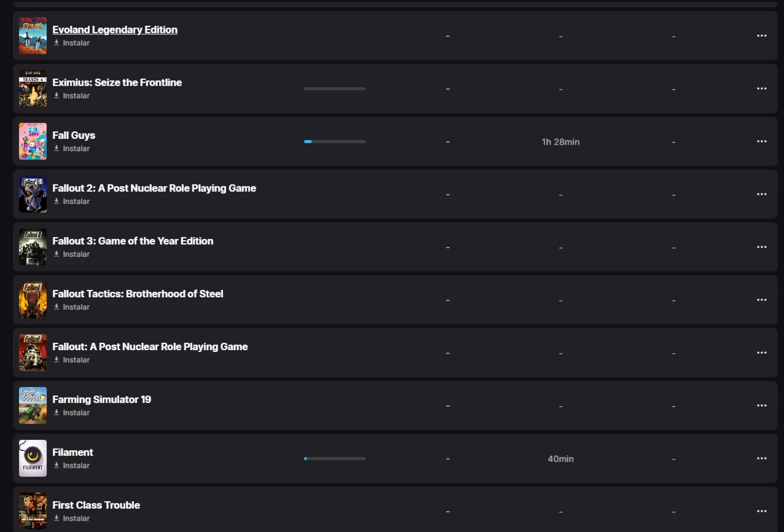Open the Filament game title

coord(73,452)
